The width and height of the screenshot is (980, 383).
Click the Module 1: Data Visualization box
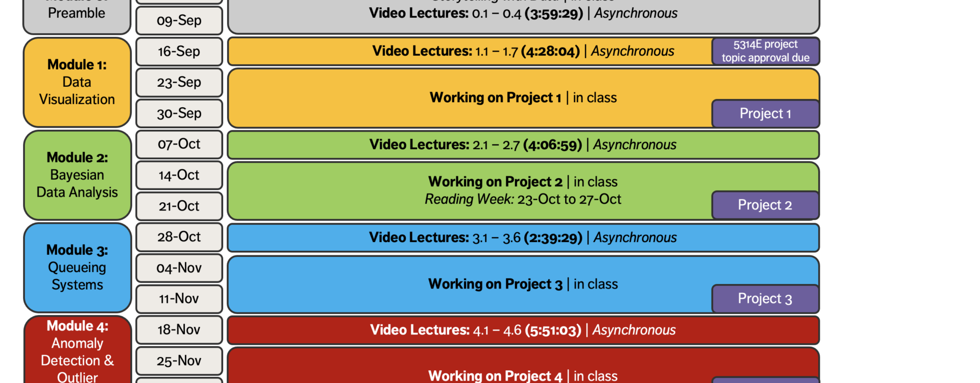[77, 82]
